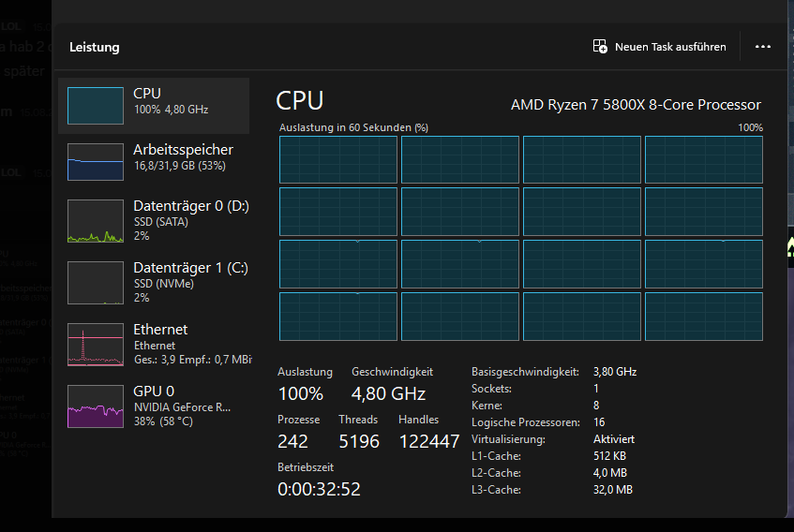Open Datenträger 0 (D:) SATA details
794x532 pixels.
[190, 220]
